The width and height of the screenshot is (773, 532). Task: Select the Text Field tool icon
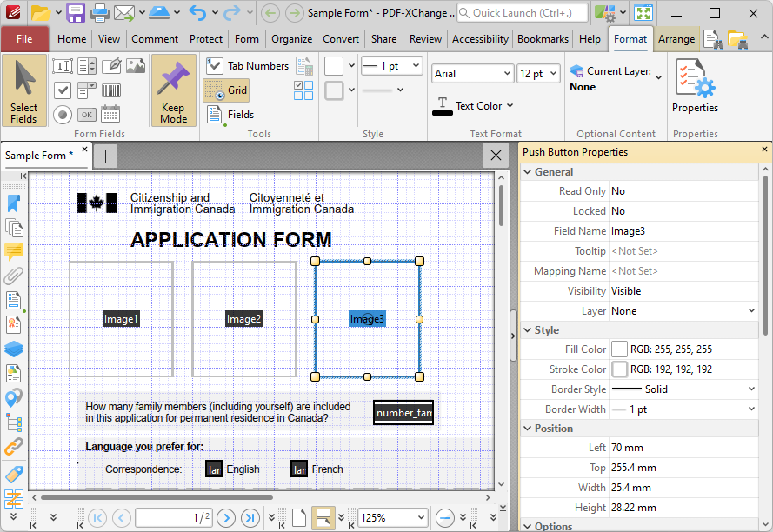tap(62, 66)
